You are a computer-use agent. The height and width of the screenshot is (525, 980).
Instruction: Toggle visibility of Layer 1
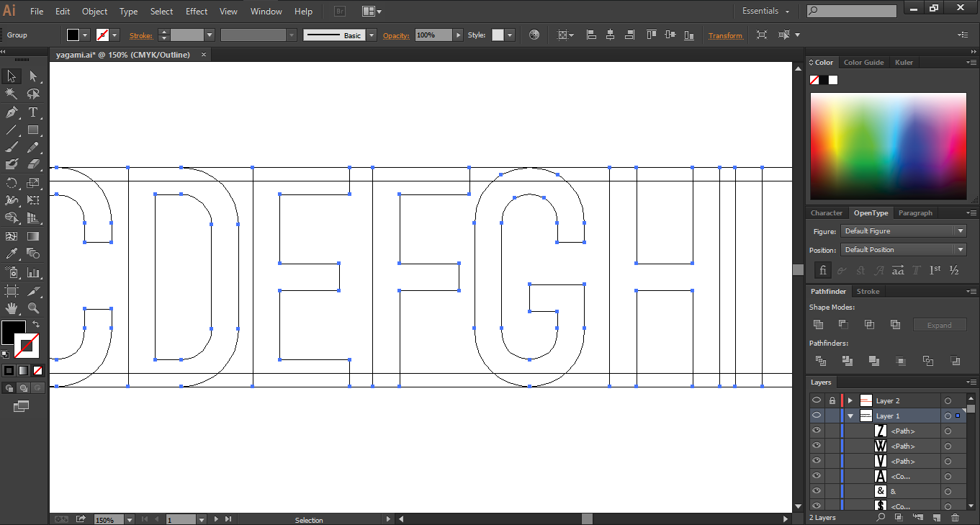(816, 416)
